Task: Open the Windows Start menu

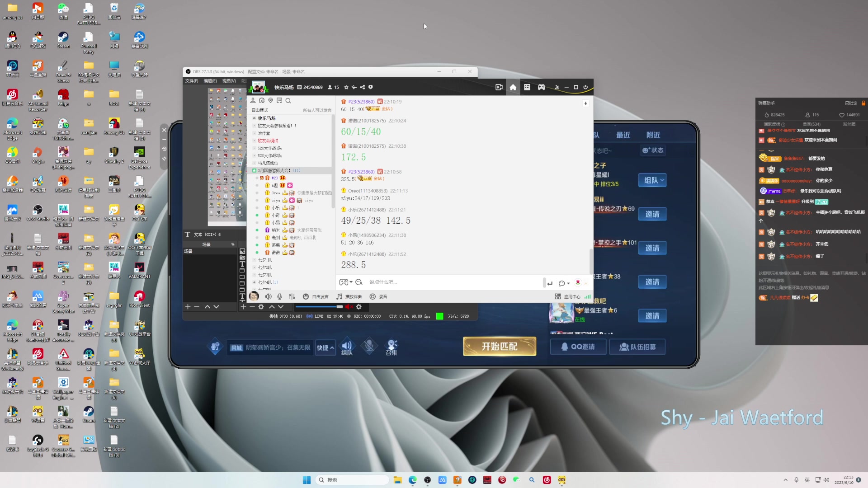Action: point(307,480)
